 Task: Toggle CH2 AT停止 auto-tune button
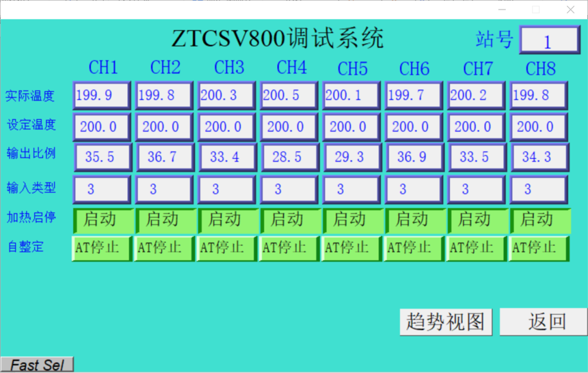point(164,248)
